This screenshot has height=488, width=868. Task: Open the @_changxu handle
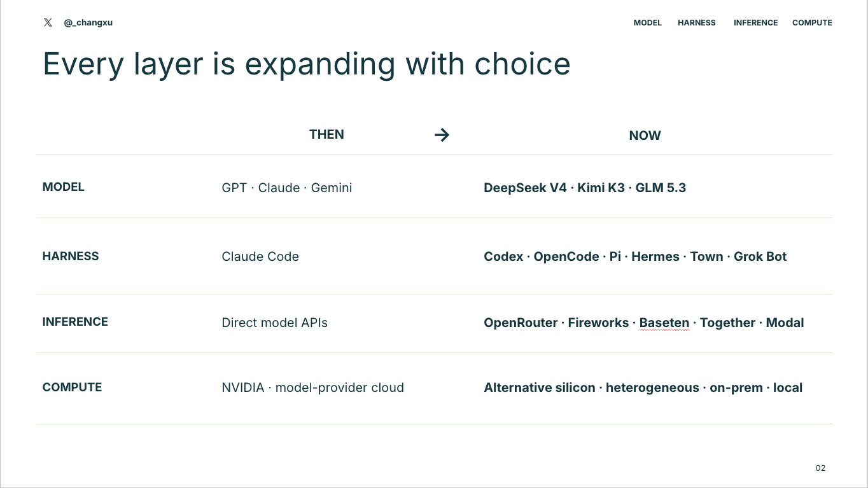point(88,22)
